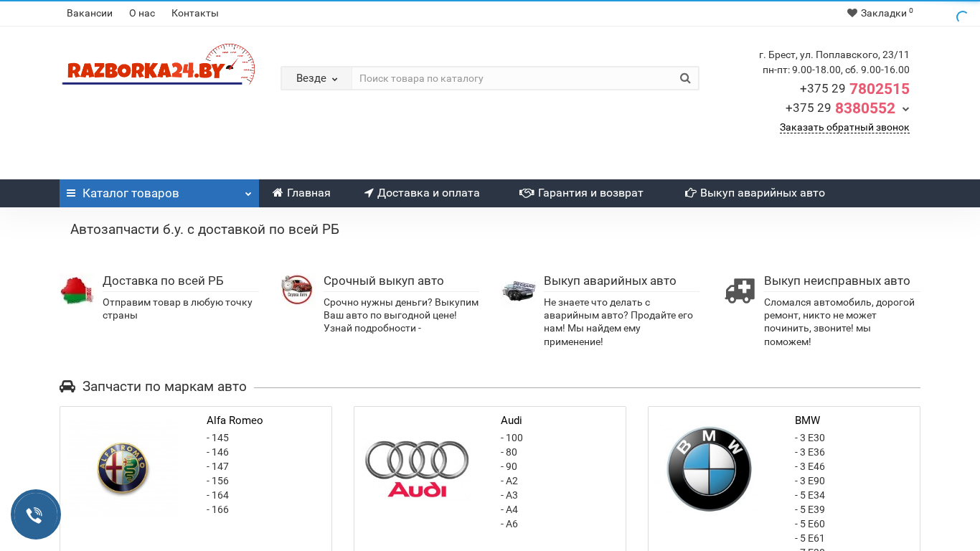Click the floating phone call button

click(35, 514)
